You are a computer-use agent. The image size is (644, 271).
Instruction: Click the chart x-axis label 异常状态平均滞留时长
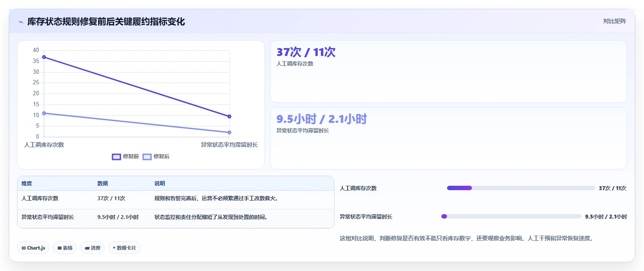pyautogui.click(x=229, y=145)
